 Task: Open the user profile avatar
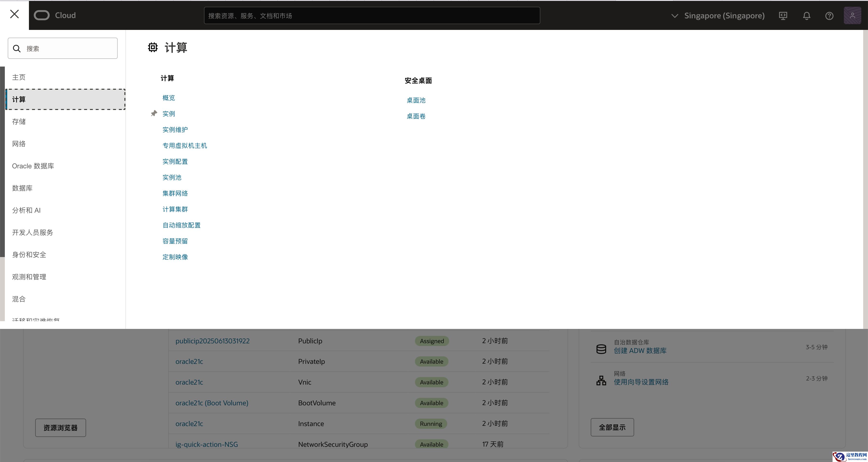click(x=852, y=15)
